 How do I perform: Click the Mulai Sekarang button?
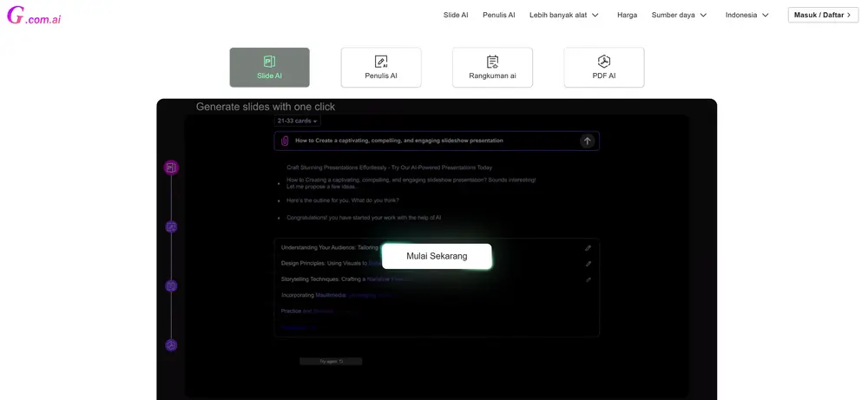pos(437,256)
